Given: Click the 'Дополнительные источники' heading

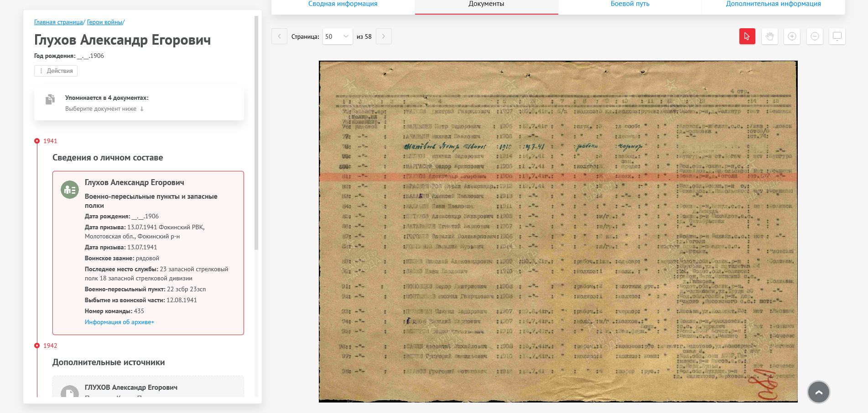Looking at the screenshot, I should pos(109,362).
